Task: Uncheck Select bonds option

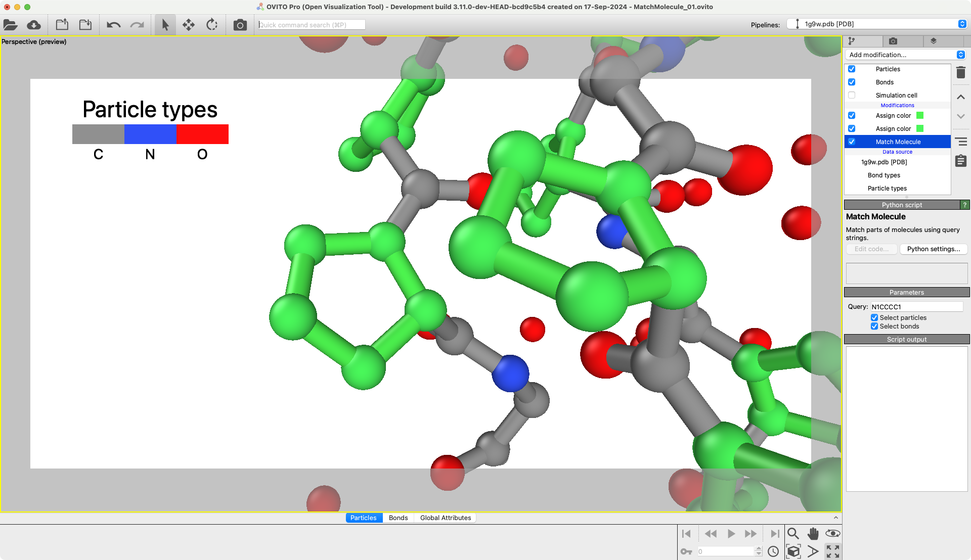Action: (x=874, y=326)
